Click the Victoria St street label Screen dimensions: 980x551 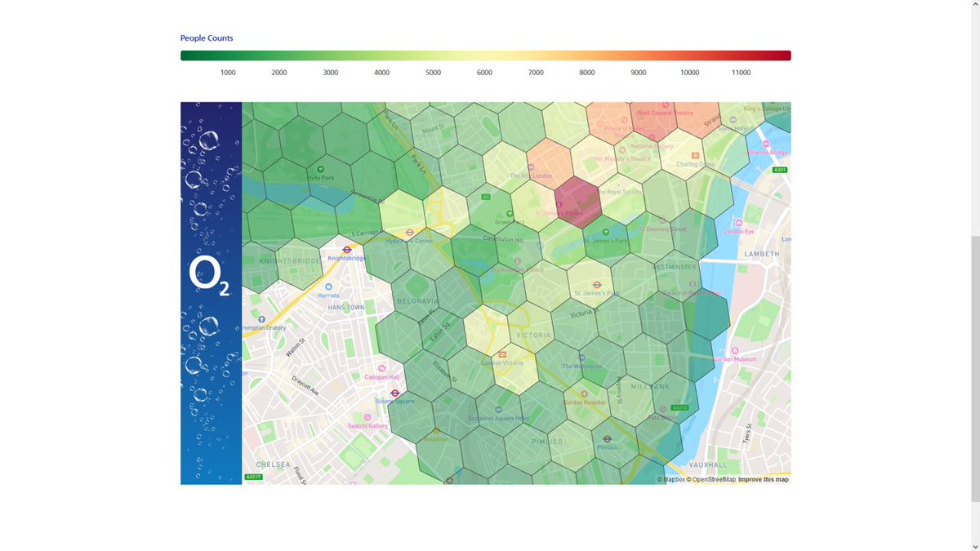click(x=586, y=312)
